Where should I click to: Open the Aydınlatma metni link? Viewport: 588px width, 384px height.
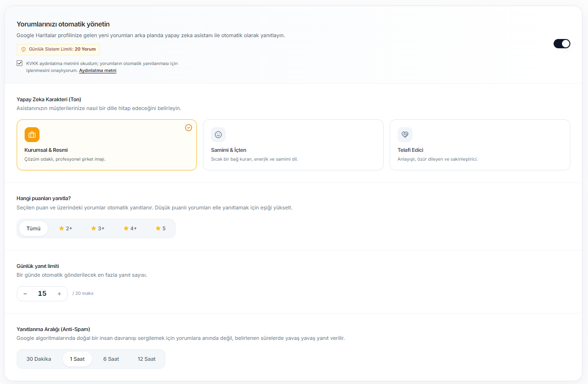98,71
